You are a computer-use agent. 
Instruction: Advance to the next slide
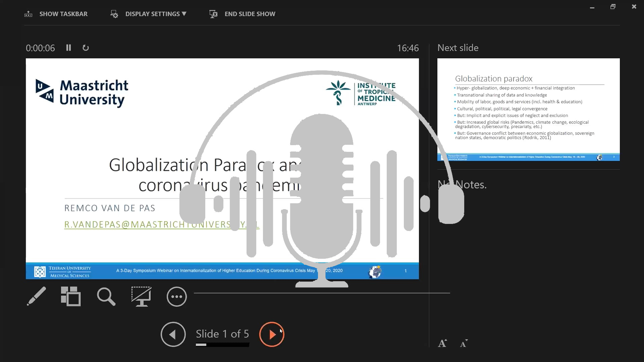coord(272,334)
